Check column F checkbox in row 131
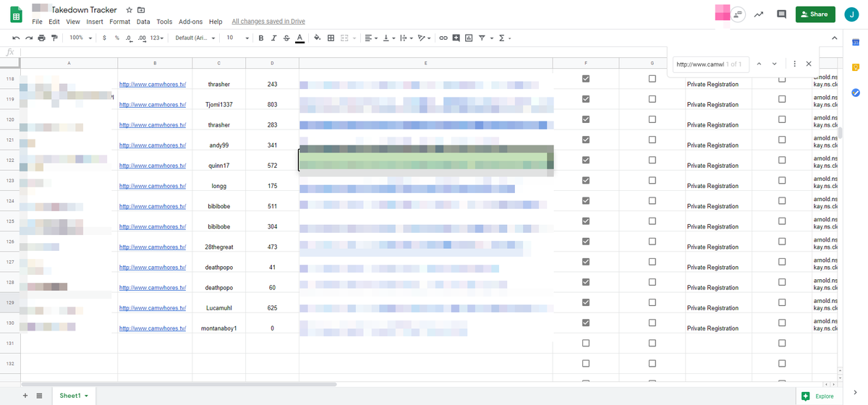The image size is (868, 405). coord(586,343)
